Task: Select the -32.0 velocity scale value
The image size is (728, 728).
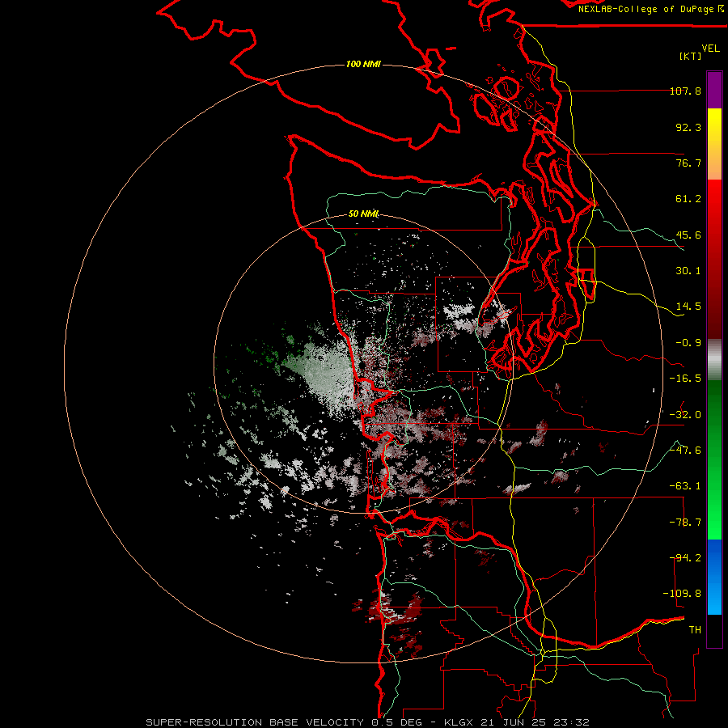Action: pyautogui.click(x=685, y=415)
